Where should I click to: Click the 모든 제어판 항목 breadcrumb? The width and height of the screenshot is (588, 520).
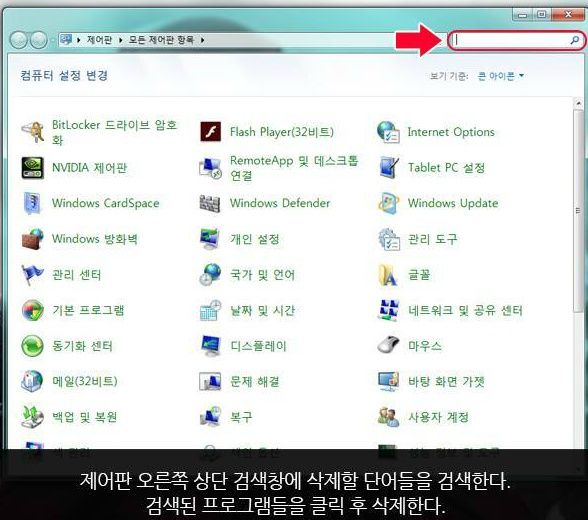[x=161, y=39]
